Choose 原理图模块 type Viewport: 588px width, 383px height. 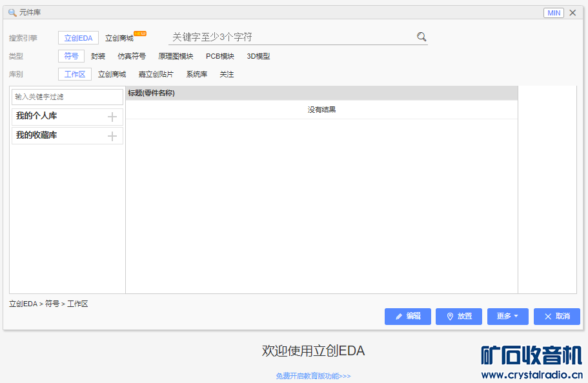click(x=176, y=56)
